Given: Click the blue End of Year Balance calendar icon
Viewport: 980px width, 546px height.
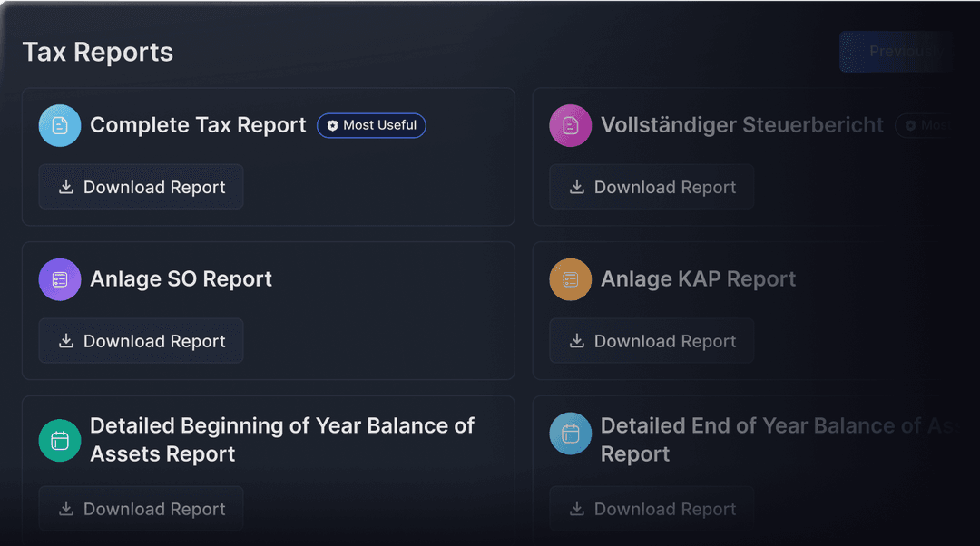Looking at the screenshot, I should tap(571, 434).
